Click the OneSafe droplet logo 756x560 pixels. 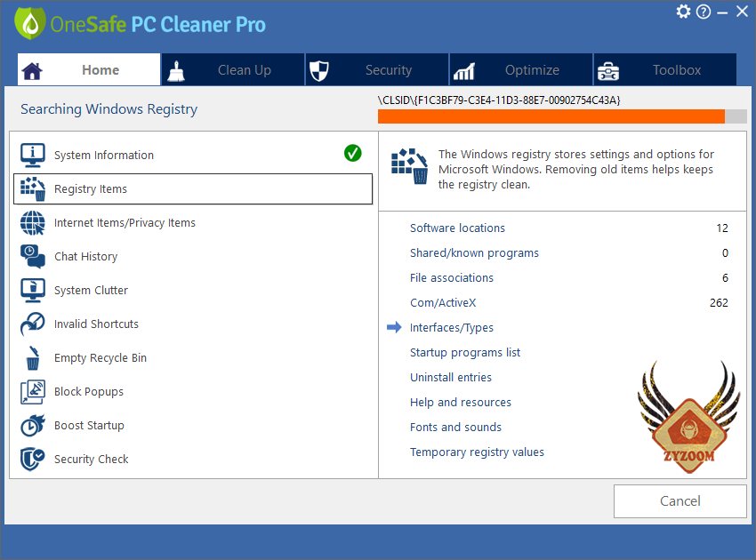click(x=30, y=23)
